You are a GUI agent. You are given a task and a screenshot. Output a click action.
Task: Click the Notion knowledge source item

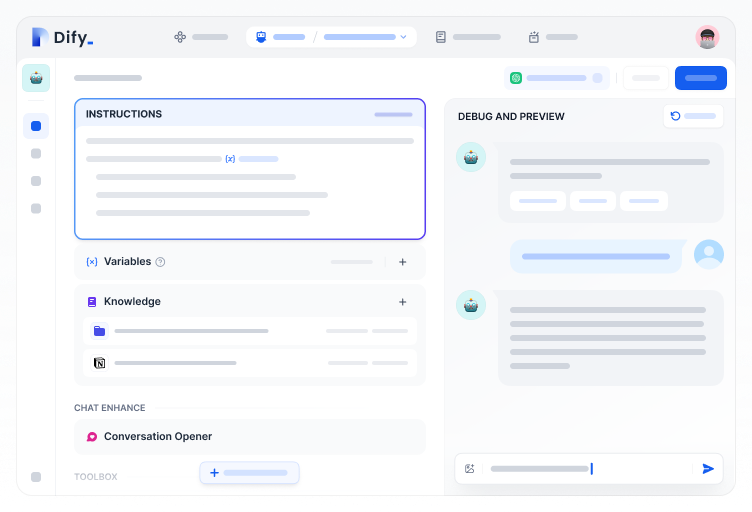click(x=250, y=362)
